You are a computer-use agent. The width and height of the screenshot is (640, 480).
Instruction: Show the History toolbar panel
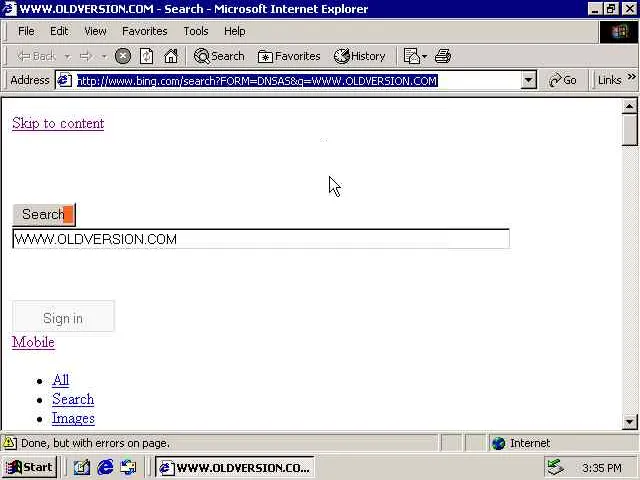(x=359, y=56)
